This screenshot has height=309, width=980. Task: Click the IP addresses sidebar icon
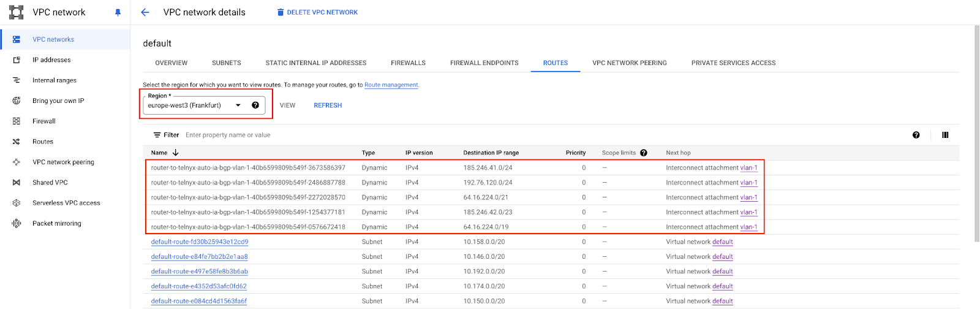coord(17,60)
